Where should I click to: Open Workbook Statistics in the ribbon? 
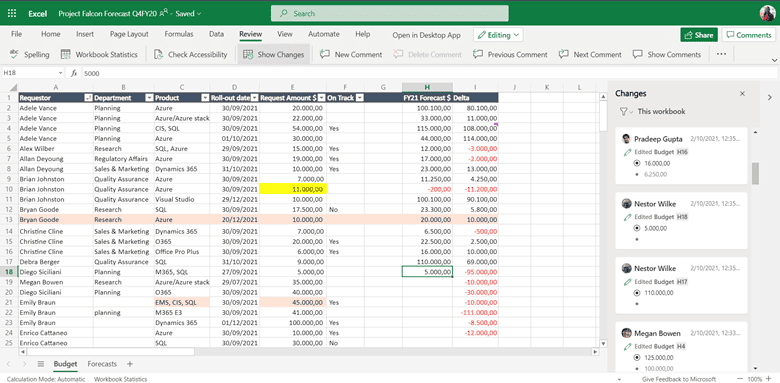pos(98,55)
